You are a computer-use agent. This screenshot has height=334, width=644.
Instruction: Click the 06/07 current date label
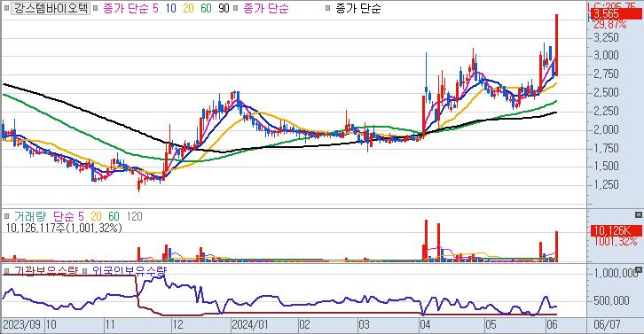[607, 325]
